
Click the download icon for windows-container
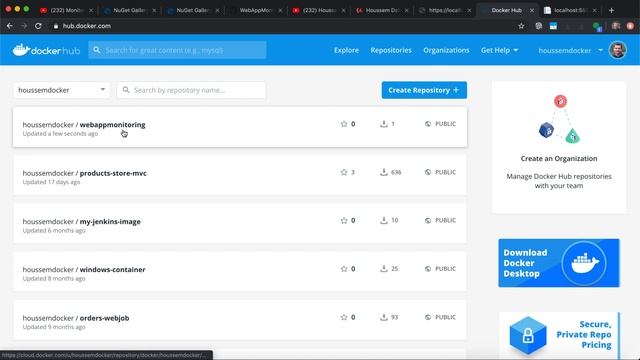(384, 269)
